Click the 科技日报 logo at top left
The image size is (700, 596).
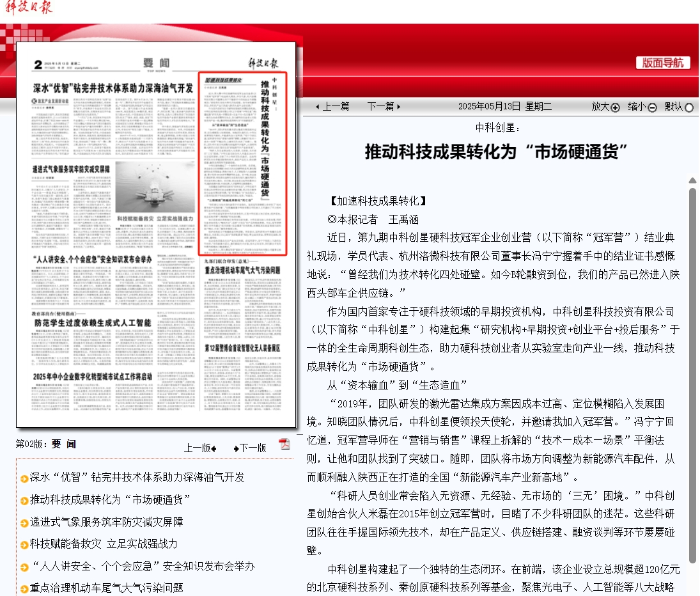click(x=29, y=7)
